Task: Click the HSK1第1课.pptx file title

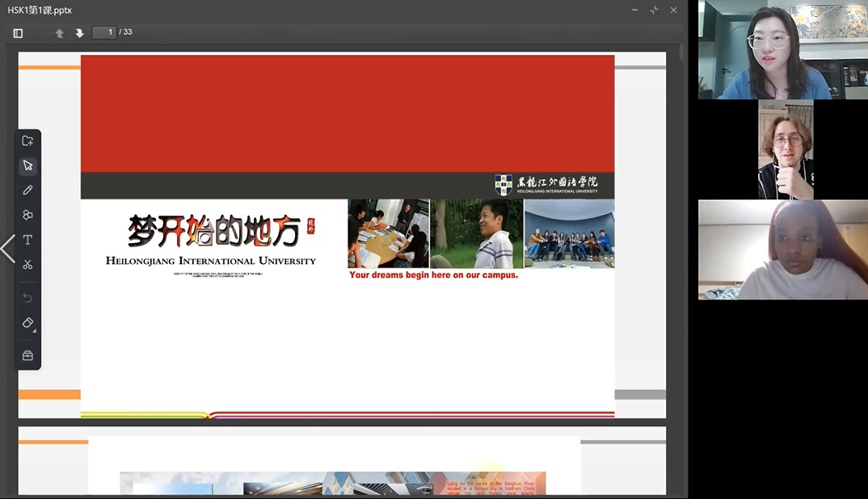Action: coord(40,10)
